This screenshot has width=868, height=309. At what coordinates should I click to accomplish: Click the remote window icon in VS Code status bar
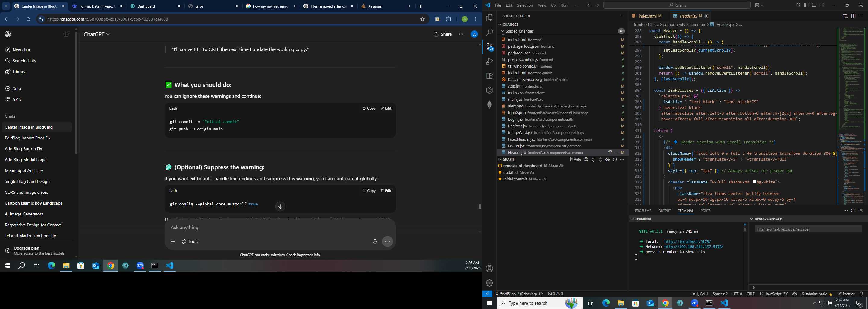click(x=487, y=294)
